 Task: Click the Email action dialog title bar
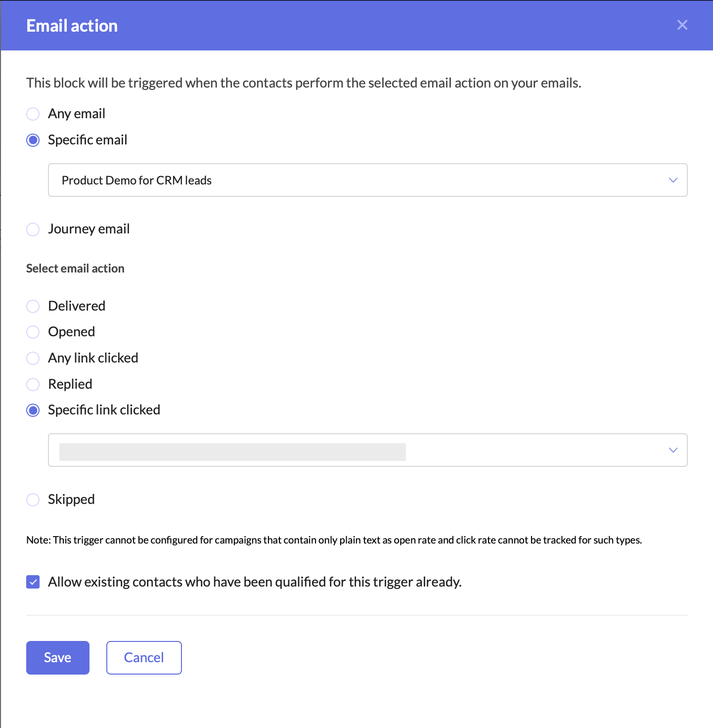pos(72,25)
